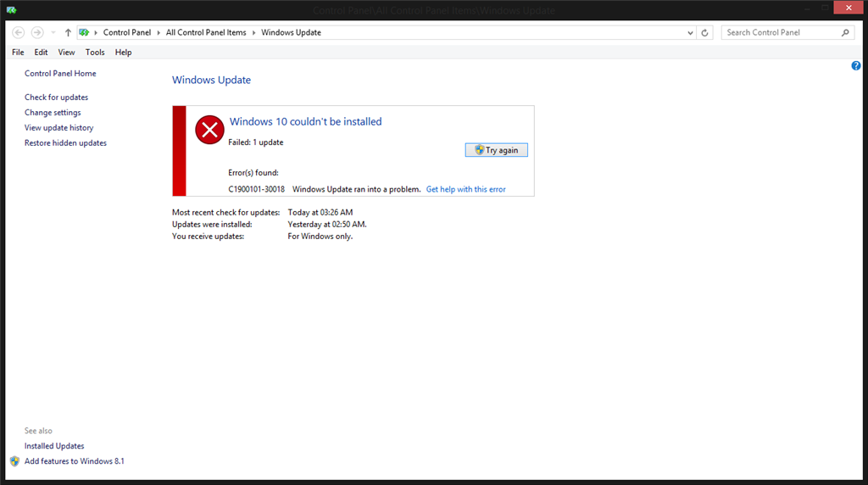The image size is (868, 485).
Task: Click For Windows only text
Action: click(x=320, y=236)
